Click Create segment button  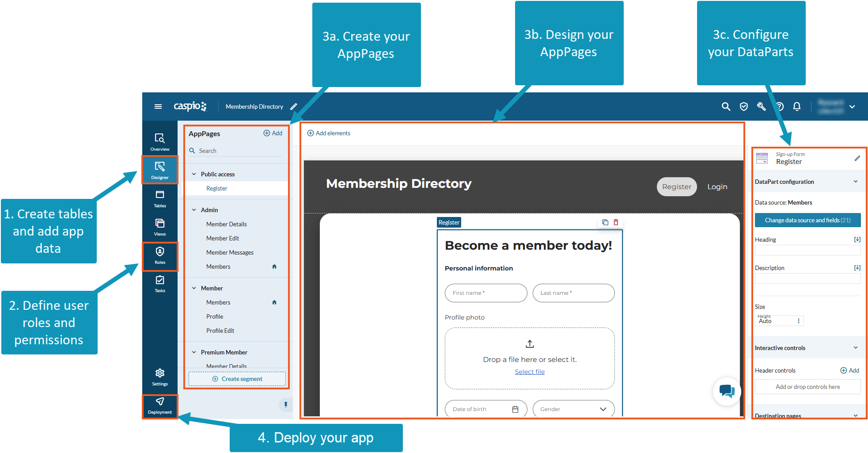[237, 379]
